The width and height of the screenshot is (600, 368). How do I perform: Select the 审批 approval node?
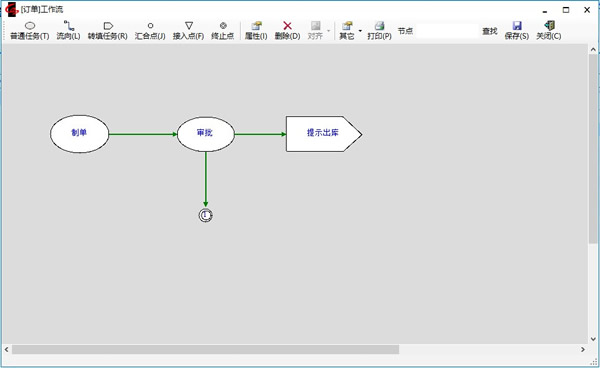(x=205, y=134)
